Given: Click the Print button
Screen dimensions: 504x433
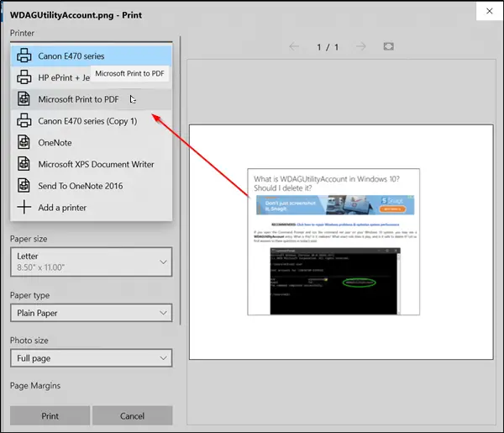Looking at the screenshot, I should tap(50, 415).
